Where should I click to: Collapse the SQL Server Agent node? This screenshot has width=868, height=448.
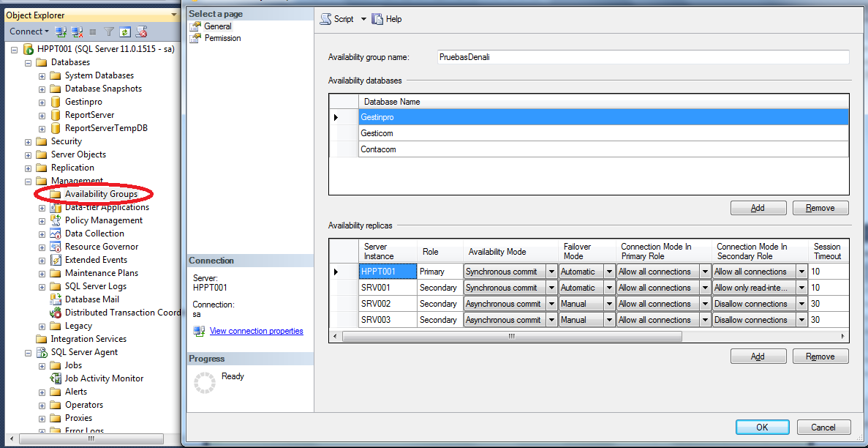click(x=29, y=353)
